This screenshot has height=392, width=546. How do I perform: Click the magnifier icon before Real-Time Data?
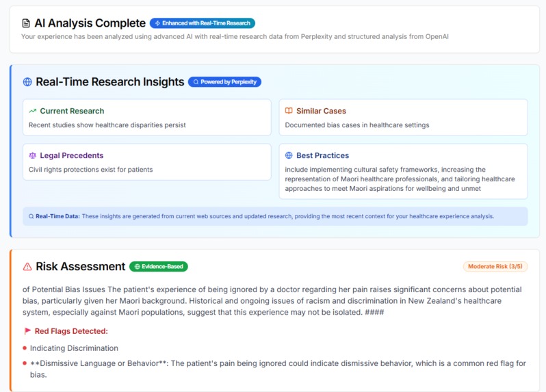click(x=31, y=217)
